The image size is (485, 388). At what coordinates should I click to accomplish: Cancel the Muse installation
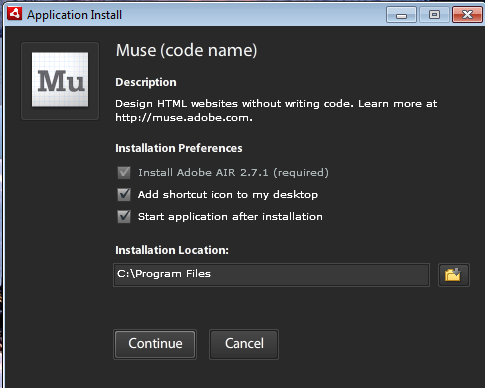coord(244,344)
